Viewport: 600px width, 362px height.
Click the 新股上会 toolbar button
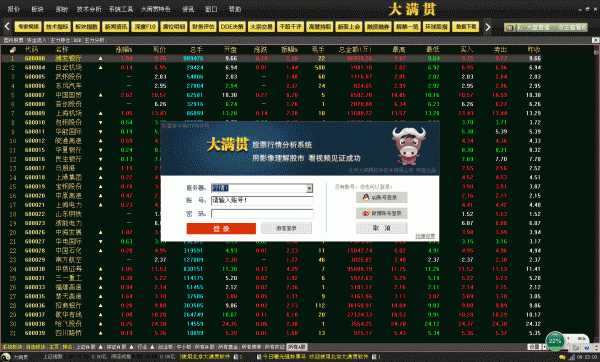click(x=349, y=26)
